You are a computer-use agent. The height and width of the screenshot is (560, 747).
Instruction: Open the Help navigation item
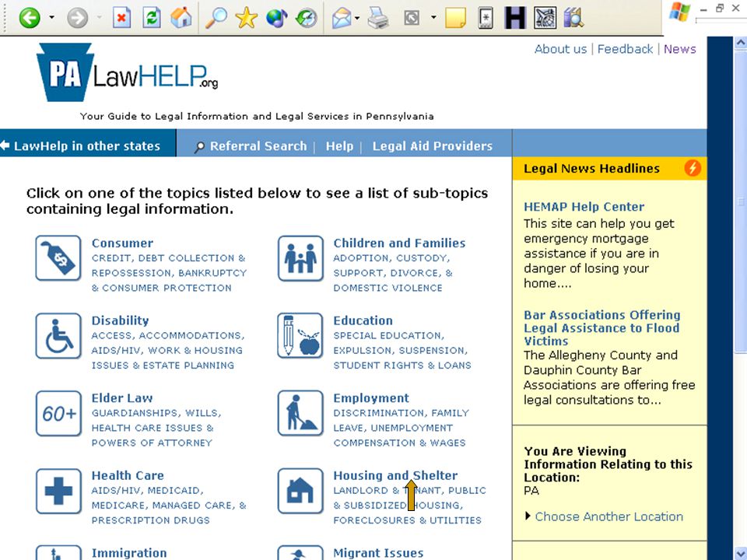click(x=340, y=146)
